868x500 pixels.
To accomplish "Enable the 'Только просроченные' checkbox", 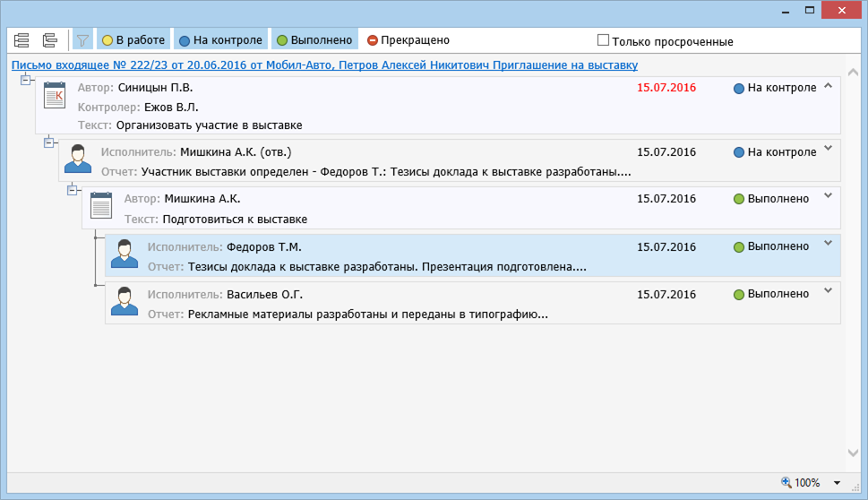I will (x=603, y=40).
